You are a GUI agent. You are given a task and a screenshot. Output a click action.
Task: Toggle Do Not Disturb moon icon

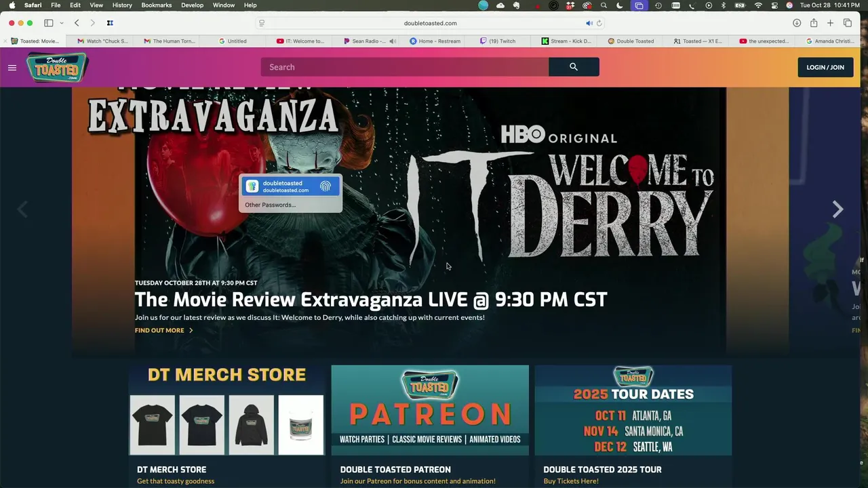tap(620, 5)
